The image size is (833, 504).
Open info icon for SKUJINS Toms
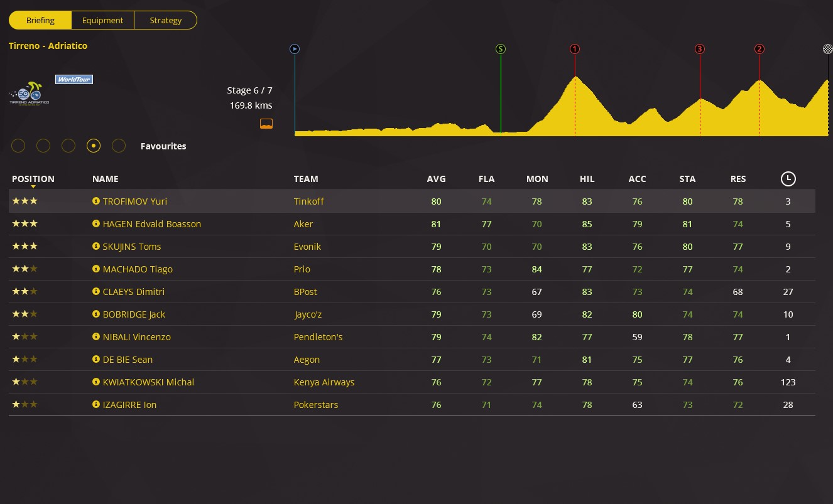96,247
